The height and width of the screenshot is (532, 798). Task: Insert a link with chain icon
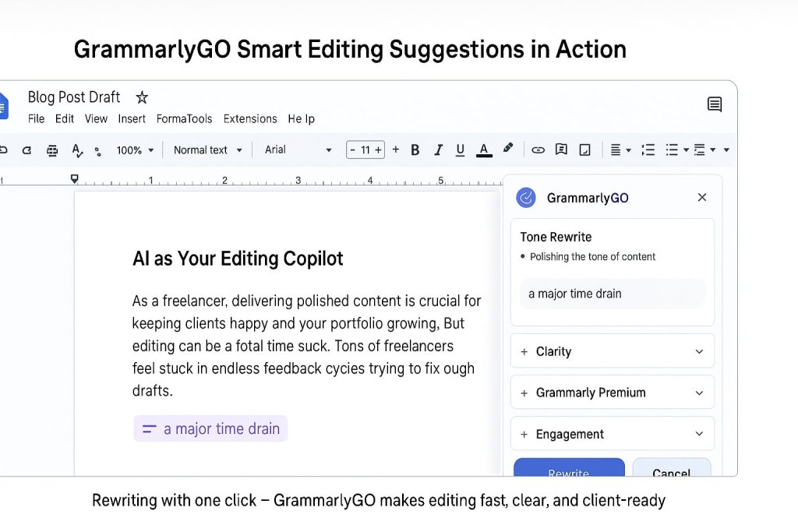tap(538, 150)
